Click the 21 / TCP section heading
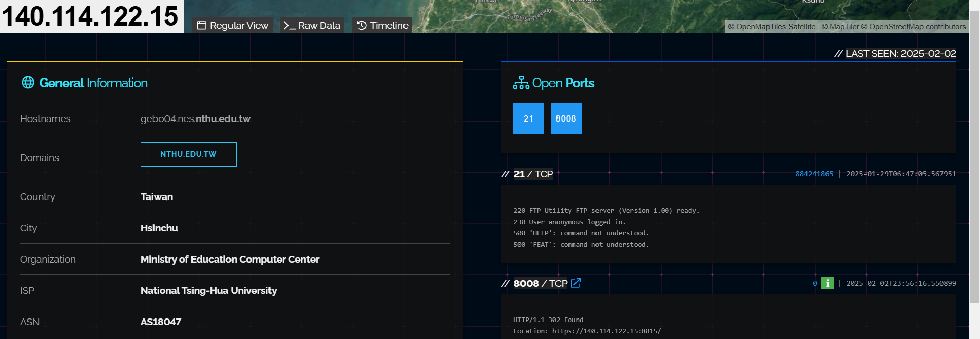The height and width of the screenshot is (339, 980). [533, 174]
